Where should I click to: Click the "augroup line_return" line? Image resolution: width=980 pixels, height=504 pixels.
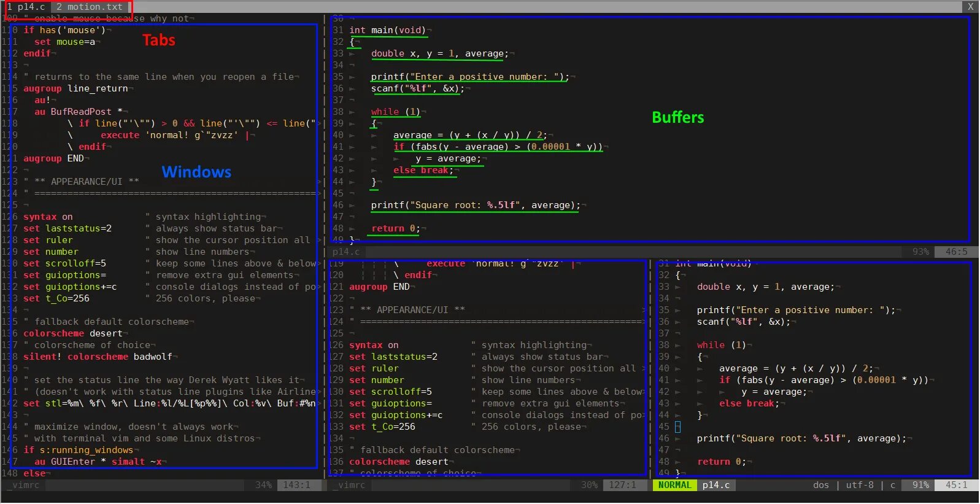(75, 88)
